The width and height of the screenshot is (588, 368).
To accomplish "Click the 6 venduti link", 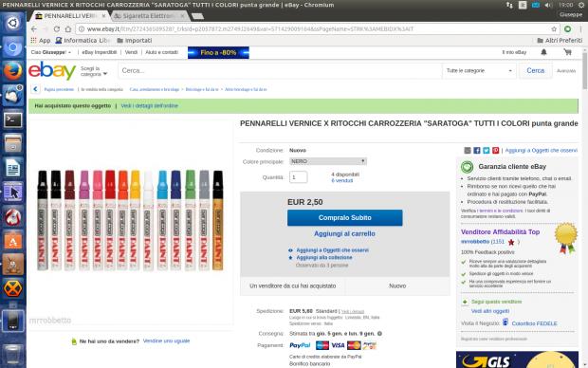I will click(x=342, y=180).
